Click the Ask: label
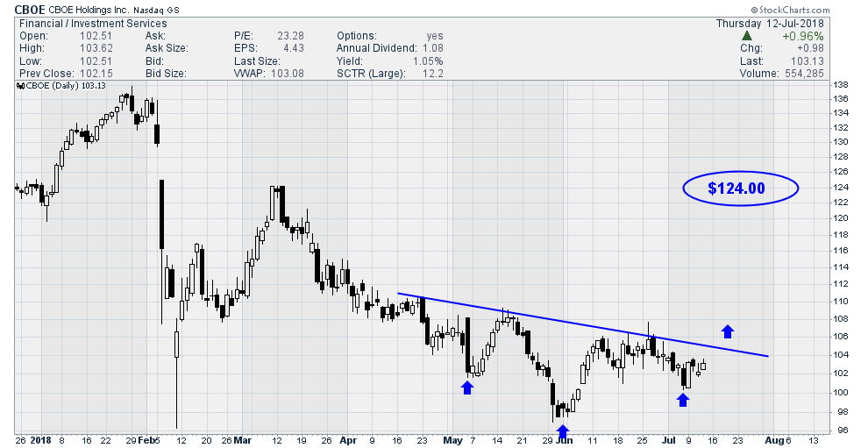 click(x=155, y=36)
